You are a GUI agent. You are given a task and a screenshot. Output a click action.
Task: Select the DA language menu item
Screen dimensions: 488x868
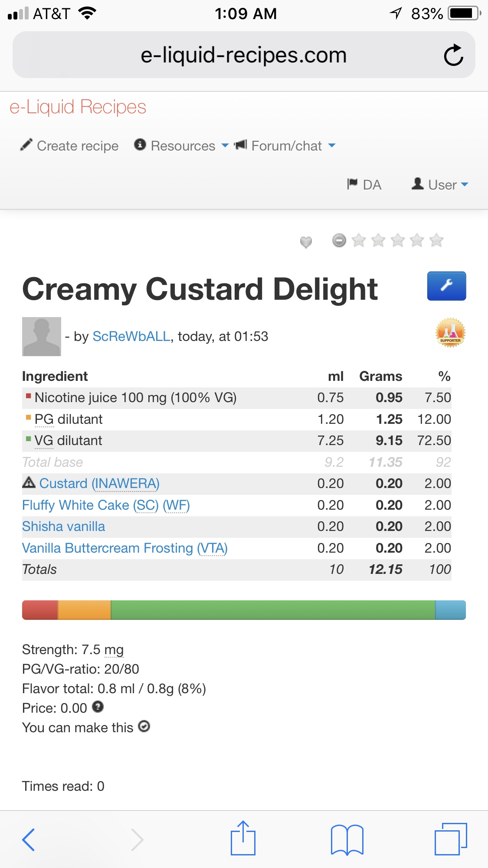coord(364,185)
